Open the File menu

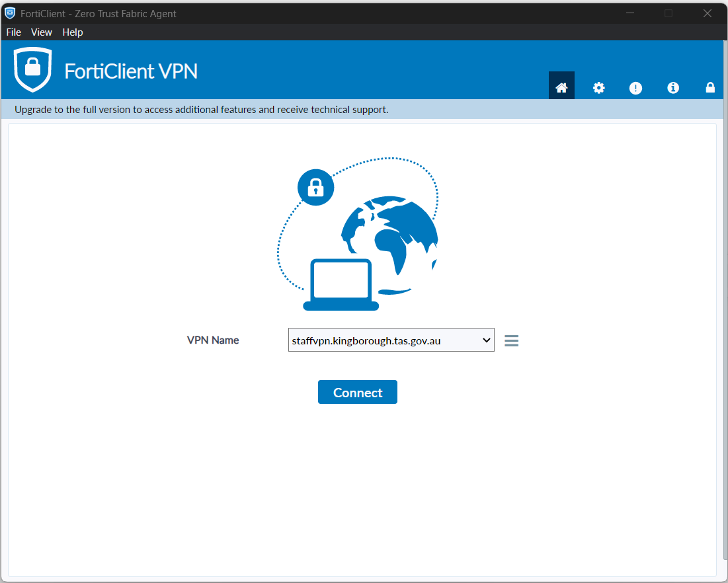[13, 32]
